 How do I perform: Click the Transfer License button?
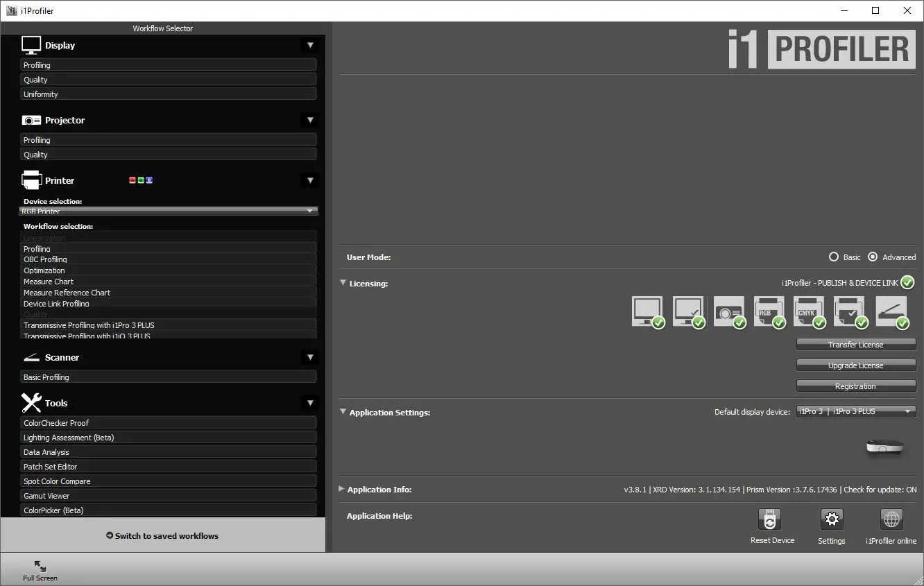pyautogui.click(x=856, y=344)
